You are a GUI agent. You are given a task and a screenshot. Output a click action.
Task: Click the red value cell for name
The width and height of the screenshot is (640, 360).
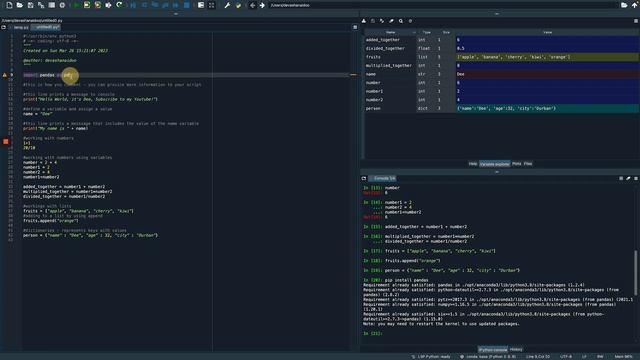point(547,74)
